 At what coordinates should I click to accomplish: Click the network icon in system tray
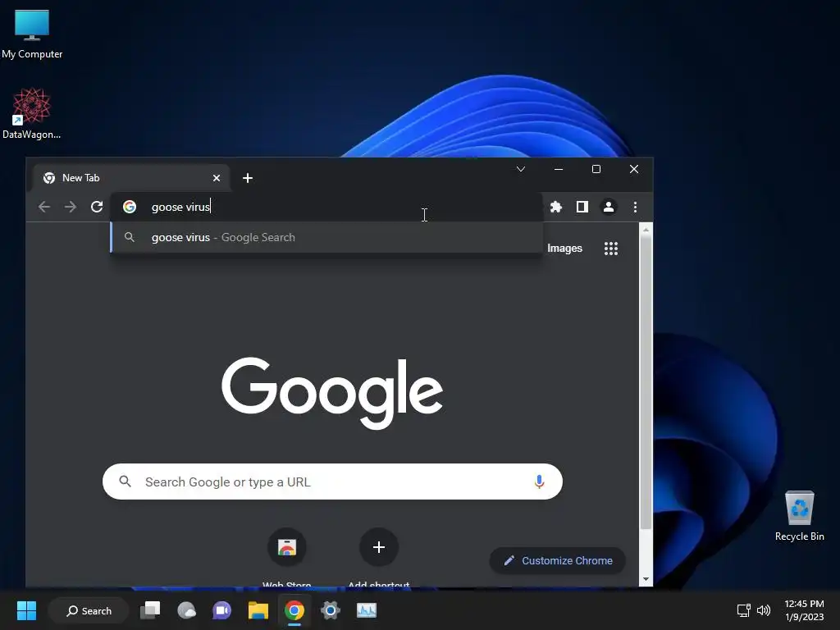[x=743, y=610]
